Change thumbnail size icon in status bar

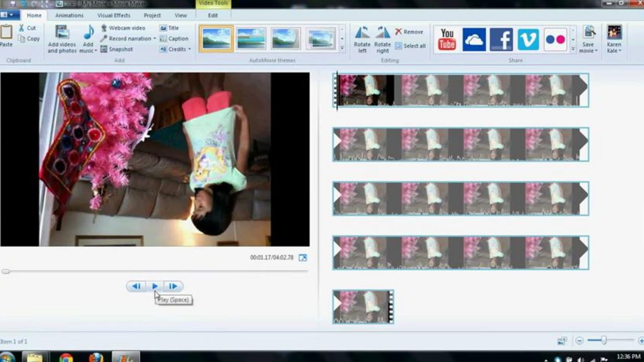pos(562,341)
